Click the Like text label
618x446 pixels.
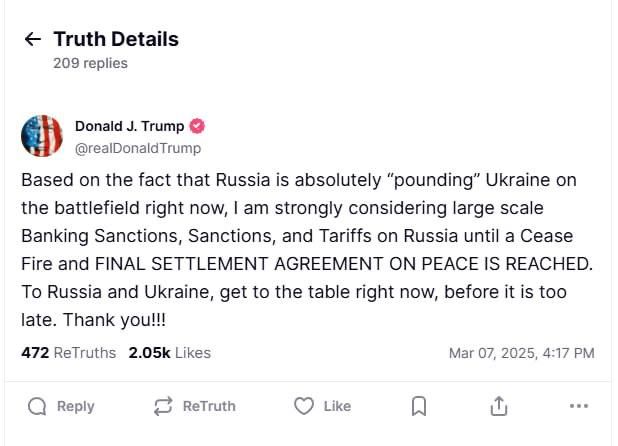tap(338, 406)
